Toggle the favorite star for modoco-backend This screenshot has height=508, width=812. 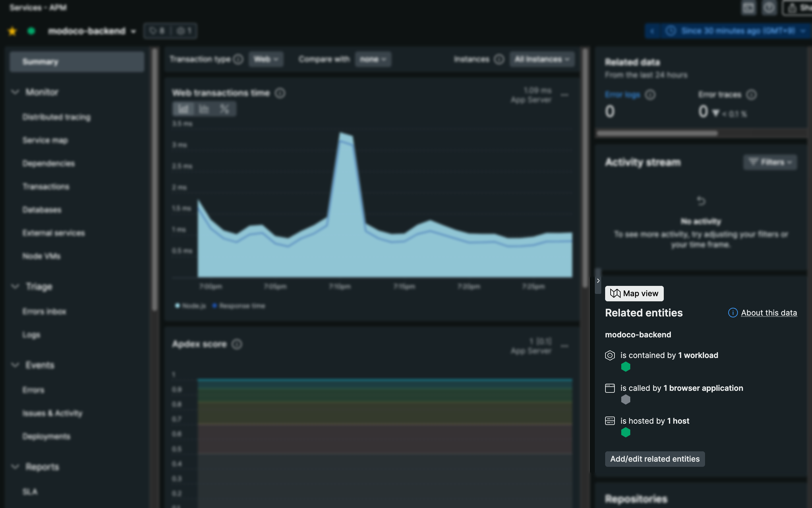click(x=13, y=31)
